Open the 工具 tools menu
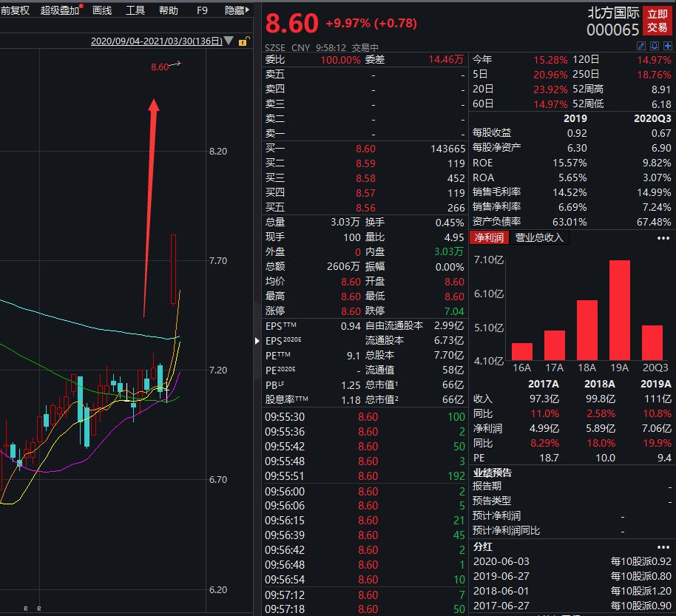 click(x=135, y=10)
